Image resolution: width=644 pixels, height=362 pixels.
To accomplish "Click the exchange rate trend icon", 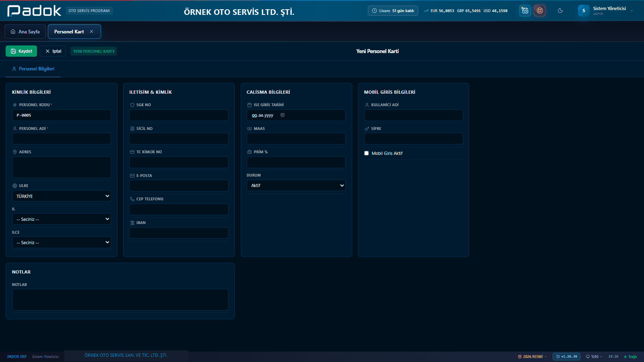I will click(426, 11).
